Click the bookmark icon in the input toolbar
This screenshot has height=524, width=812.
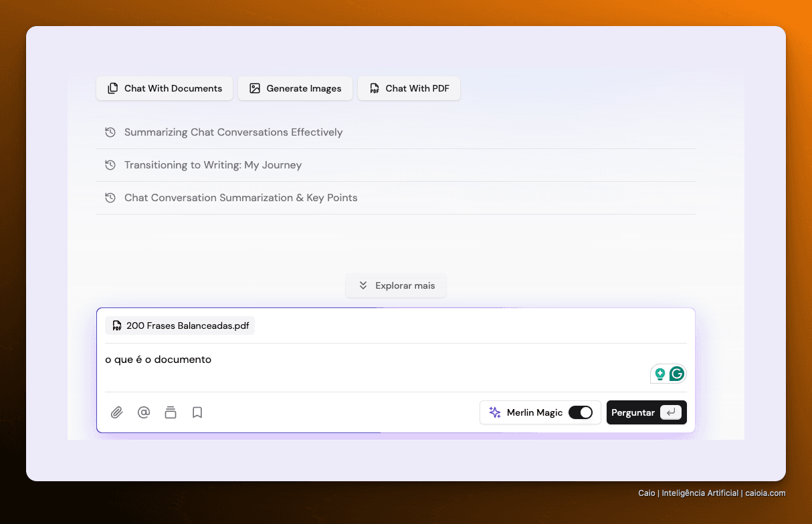197,412
